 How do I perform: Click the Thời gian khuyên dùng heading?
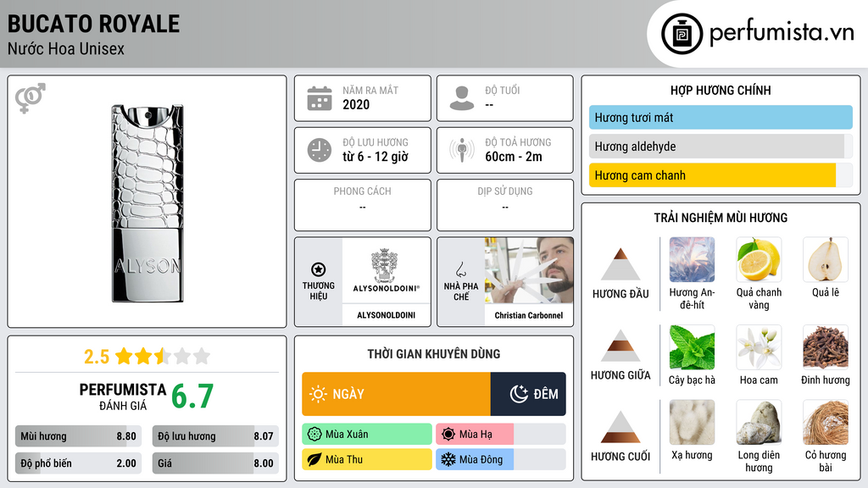(434, 353)
